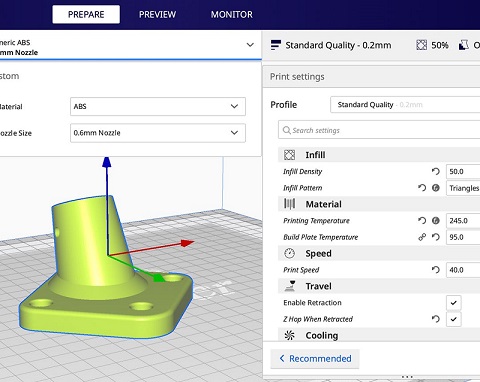Image resolution: width=480 pixels, height=382 pixels.
Task: Reset the Print Speed value
Action: click(436, 270)
